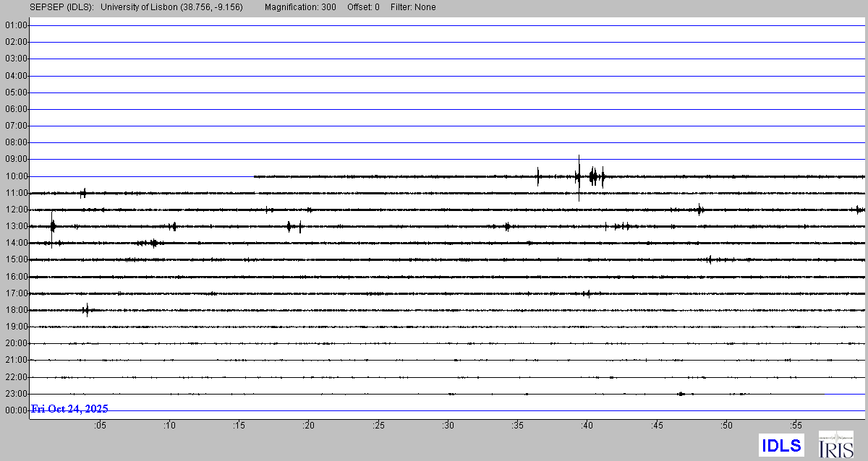Click the 01:00 hour label
This screenshot has height=461, width=868.
(x=16, y=25)
